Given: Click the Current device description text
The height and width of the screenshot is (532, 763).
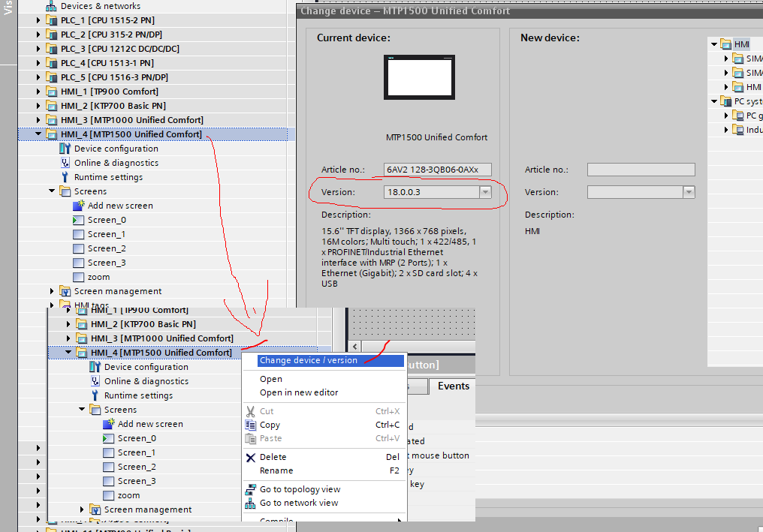Looking at the screenshot, I should coord(399,257).
